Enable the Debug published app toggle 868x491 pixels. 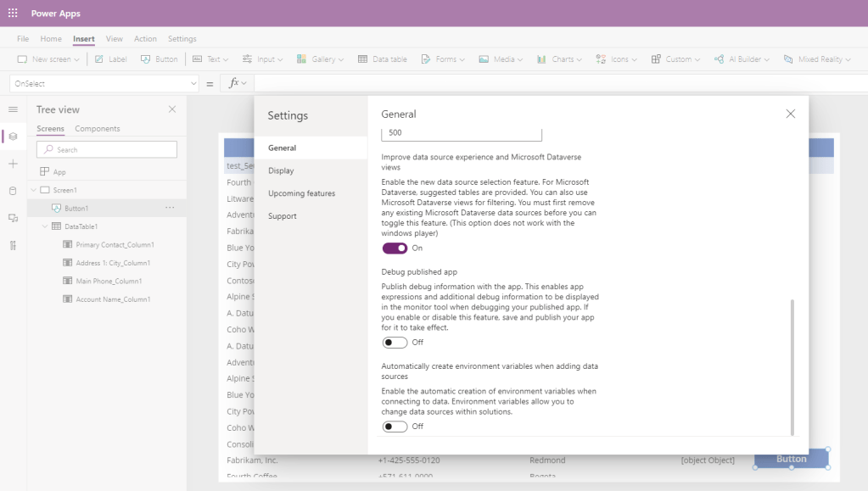395,343
